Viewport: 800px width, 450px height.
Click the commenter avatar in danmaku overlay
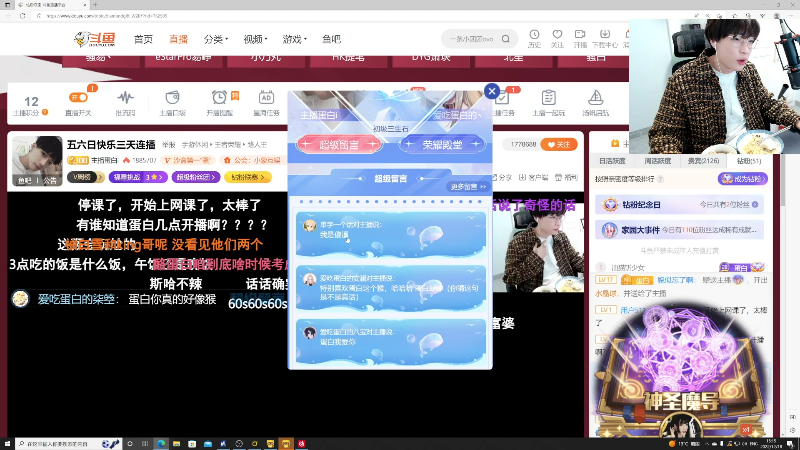[20, 299]
